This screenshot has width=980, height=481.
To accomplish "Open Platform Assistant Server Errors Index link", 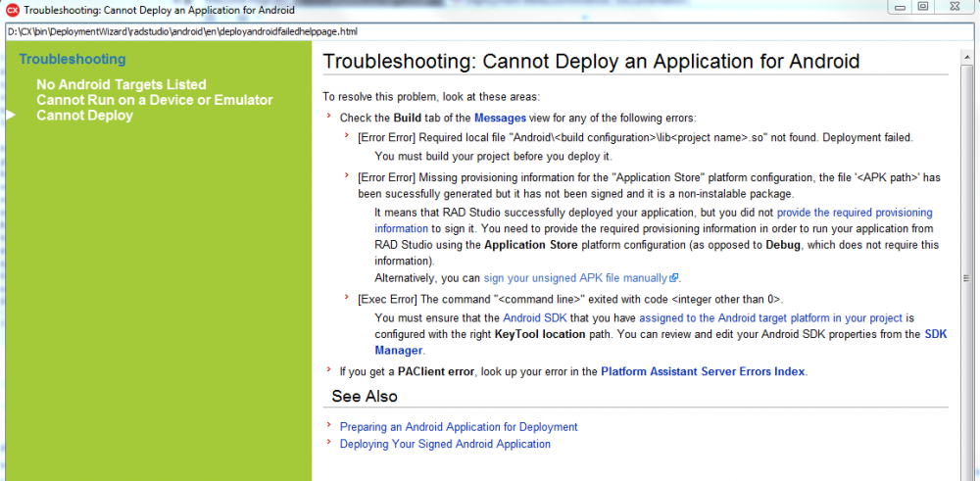I will pyautogui.click(x=703, y=371).
